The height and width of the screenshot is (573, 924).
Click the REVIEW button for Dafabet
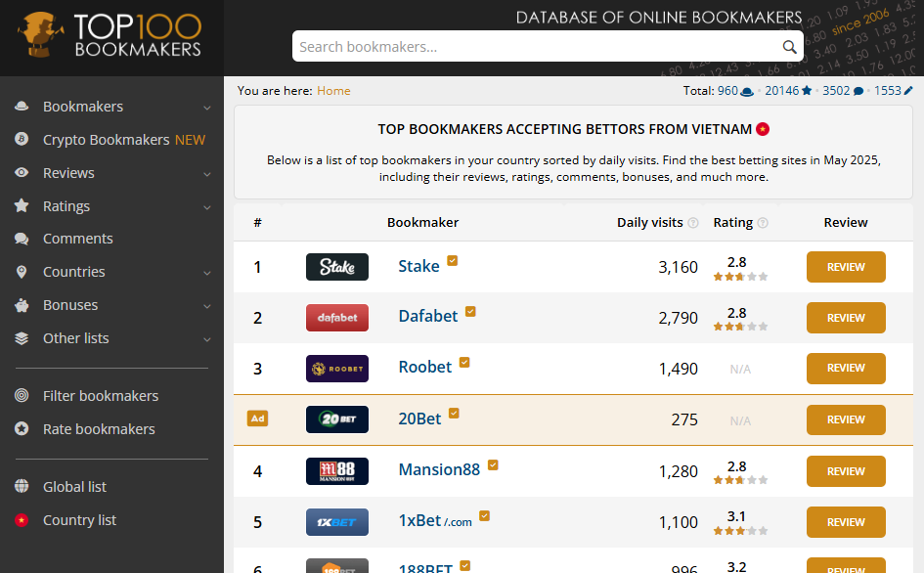(x=846, y=318)
